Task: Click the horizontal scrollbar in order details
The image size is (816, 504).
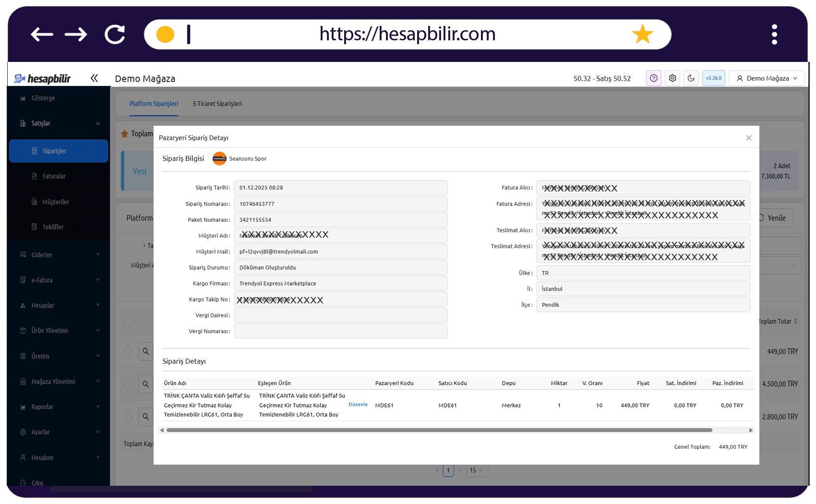Action: tap(439, 430)
